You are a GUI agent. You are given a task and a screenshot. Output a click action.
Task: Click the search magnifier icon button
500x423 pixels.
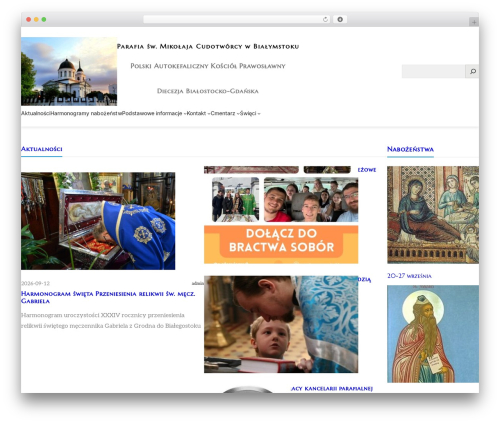[x=472, y=71]
